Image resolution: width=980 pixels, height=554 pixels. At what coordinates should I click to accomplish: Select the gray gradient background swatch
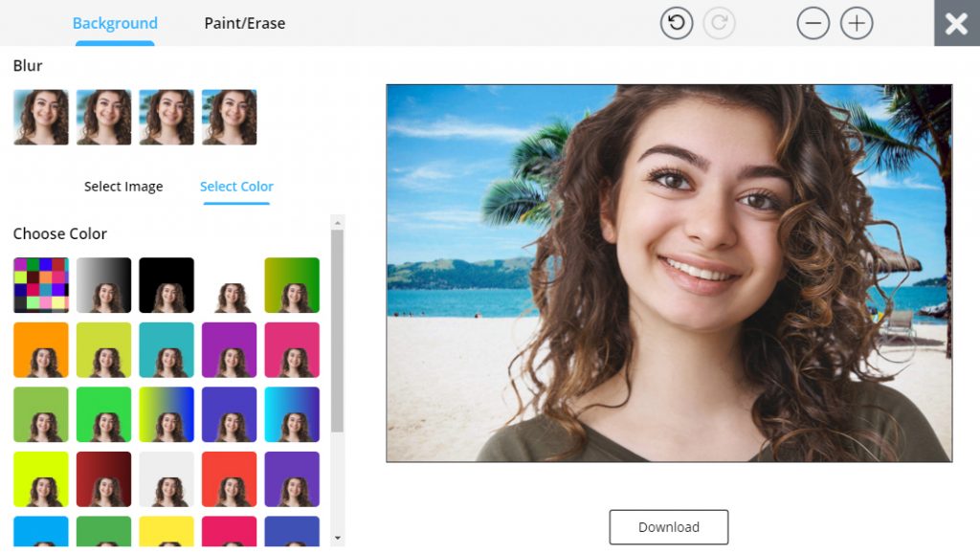[103, 284]
